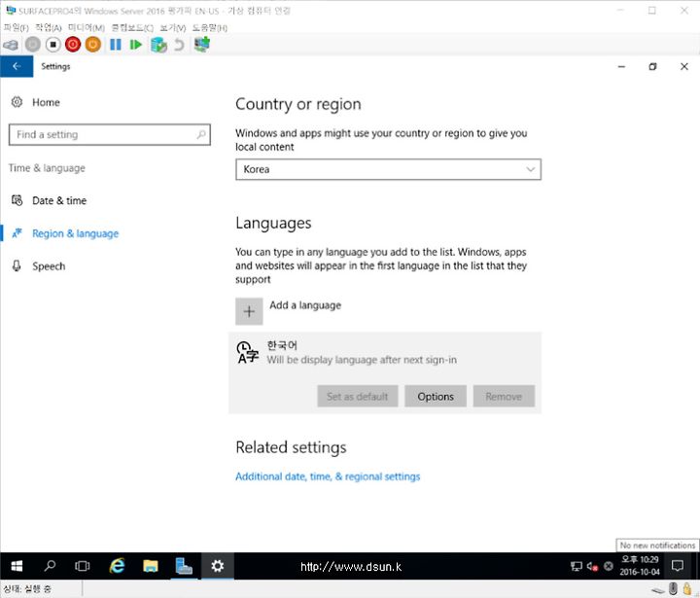Click the Settings gear on taskbar
This screenshot has width=700, height=598.
pos(218,566)
